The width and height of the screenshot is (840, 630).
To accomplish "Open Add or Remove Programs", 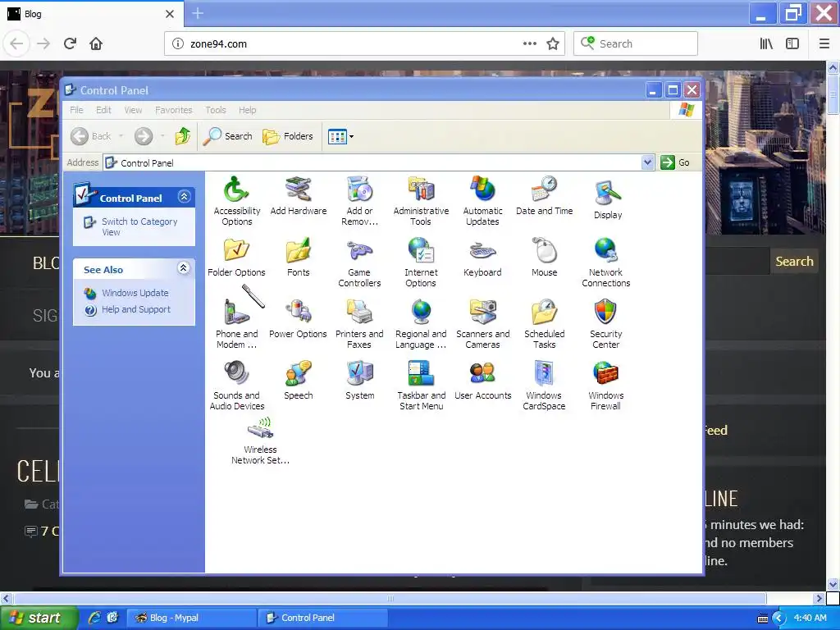I will 359,202.
